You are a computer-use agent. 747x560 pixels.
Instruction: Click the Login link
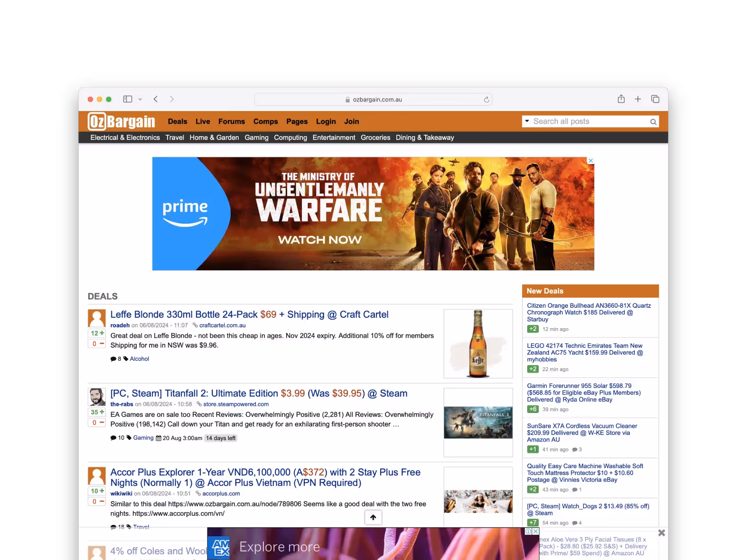click(326, 121)
